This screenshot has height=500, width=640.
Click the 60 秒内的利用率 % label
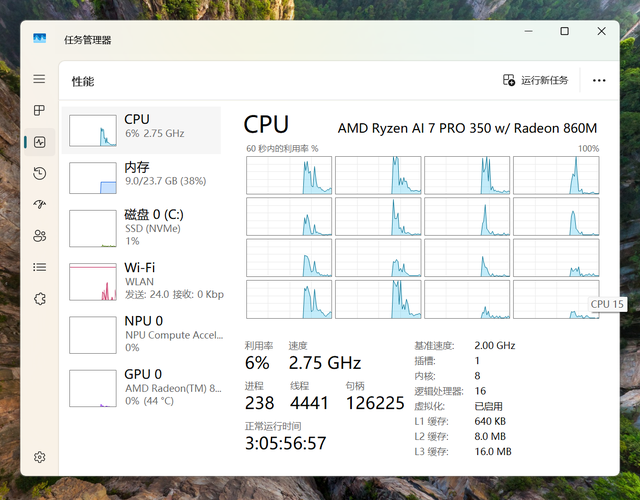(x=282, y=149)
